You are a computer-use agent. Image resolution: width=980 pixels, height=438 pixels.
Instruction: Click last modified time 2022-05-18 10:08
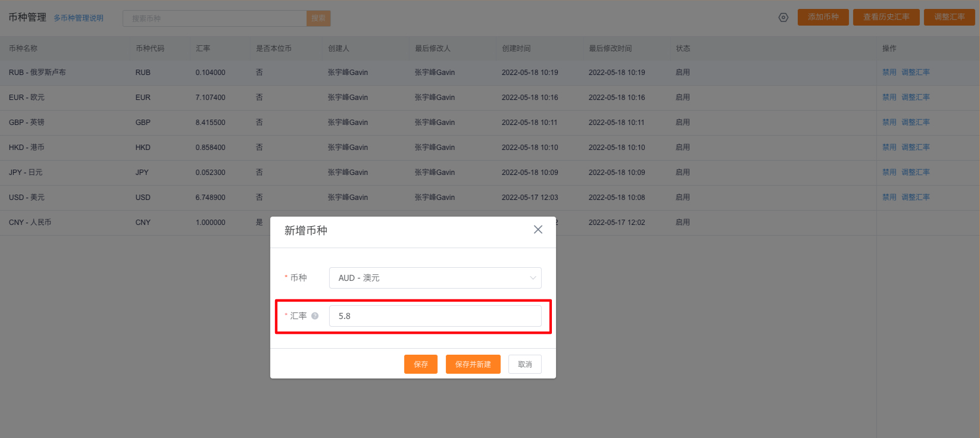coord(617,198)
